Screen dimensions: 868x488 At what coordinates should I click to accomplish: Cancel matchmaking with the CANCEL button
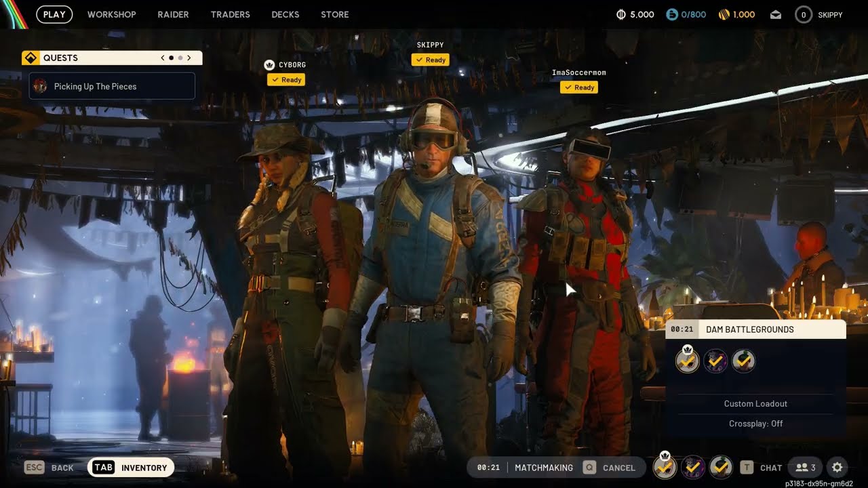tap(619, 468)
